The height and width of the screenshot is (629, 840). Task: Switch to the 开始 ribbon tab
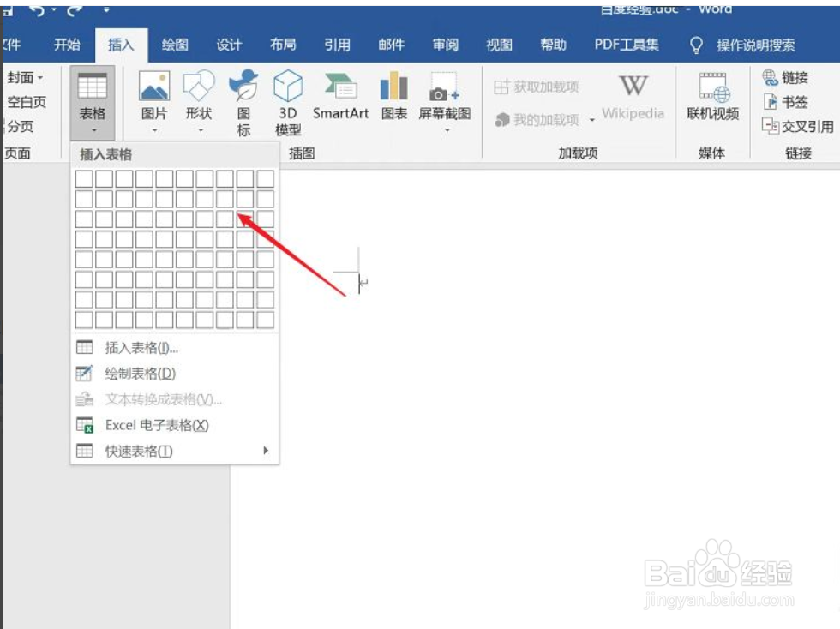pos(67,45)
